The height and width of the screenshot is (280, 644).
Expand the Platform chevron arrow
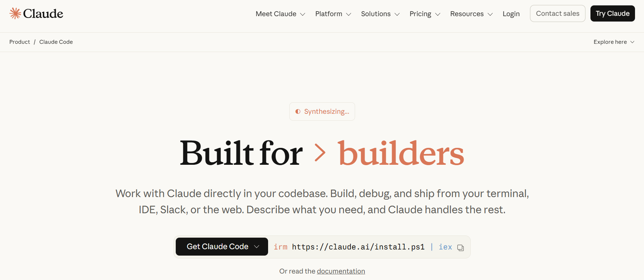coord(349,14)
